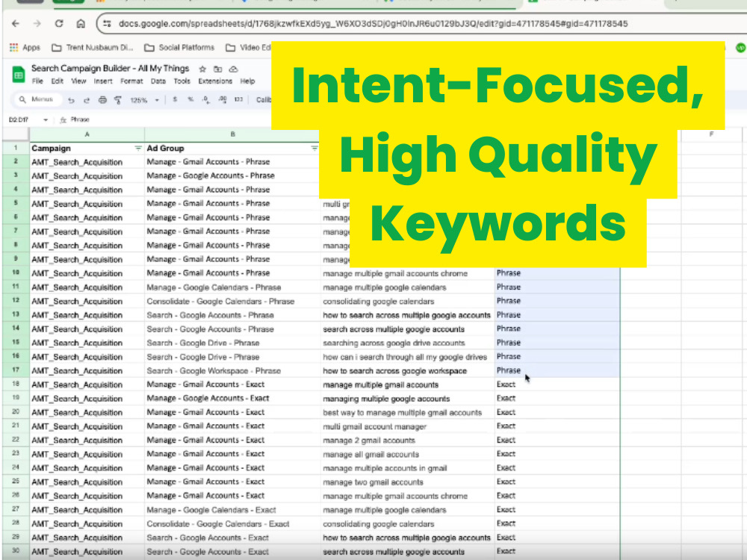Screen dimensions: 747x560
Task: Select 'consolidating google calendars' in row 12
Action: coord(407,302)
